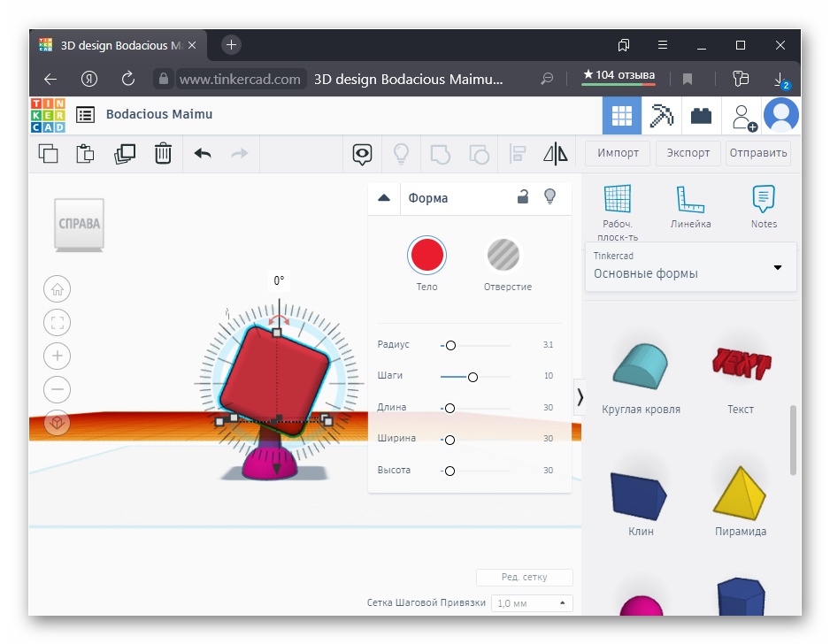The image size is (830, 644).
Task: Click the trash delete icon
Action: coord(163,153)
